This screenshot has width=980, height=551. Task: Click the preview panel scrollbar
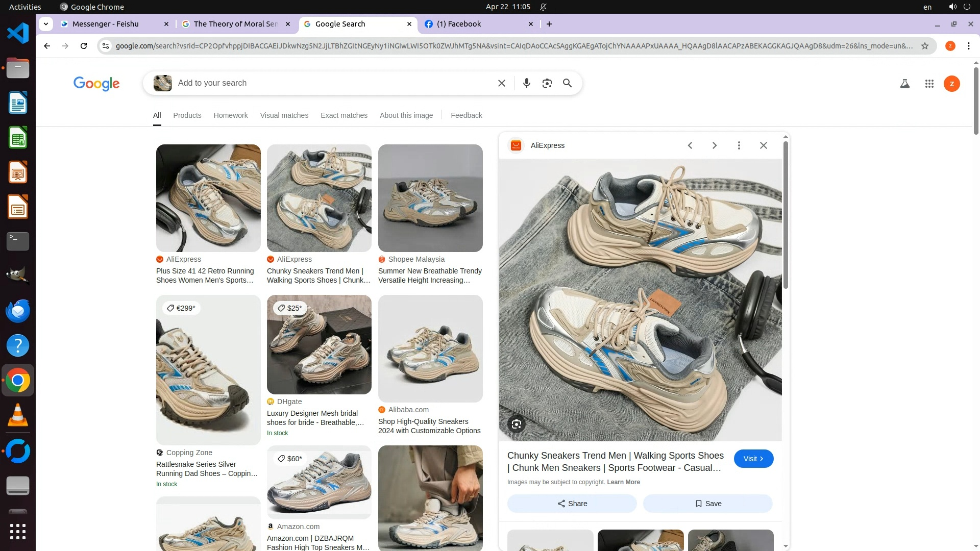pos(786,214)
